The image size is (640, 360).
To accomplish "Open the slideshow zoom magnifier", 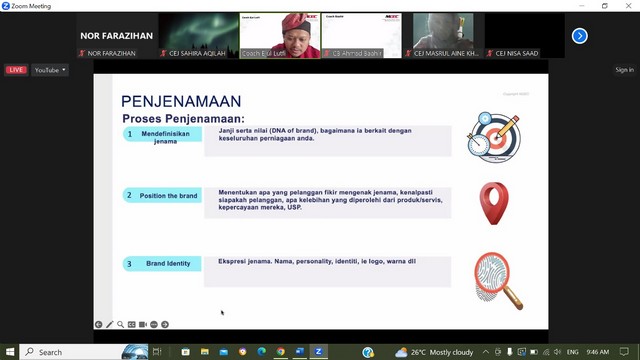I will click(120, 324).
